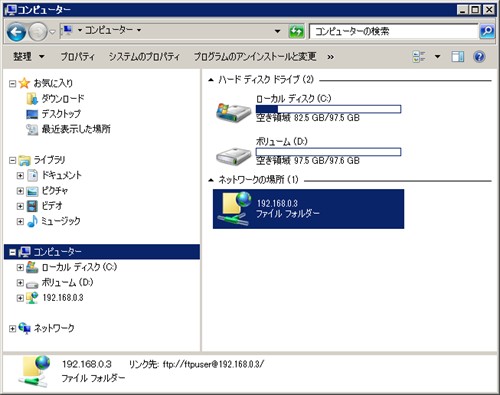This screenshot has height=395, width=500.
Task: Select the ライブラリ folder icon
Action: tap(25, 160)
